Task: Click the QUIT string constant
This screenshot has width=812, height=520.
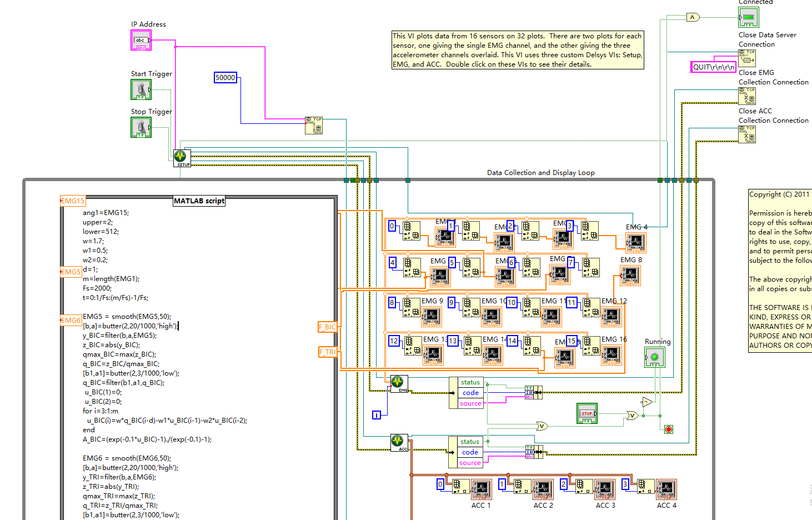Action: tap(713, 67)
